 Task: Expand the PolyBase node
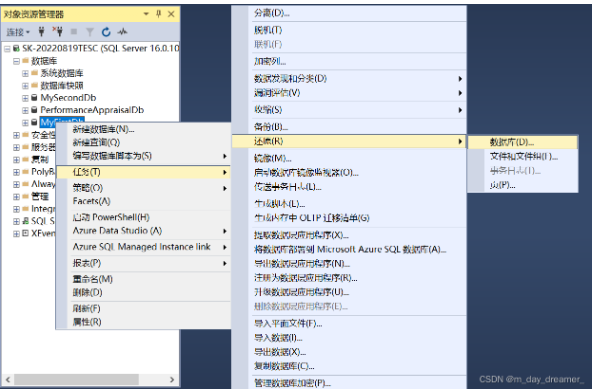tap(16, 172)
